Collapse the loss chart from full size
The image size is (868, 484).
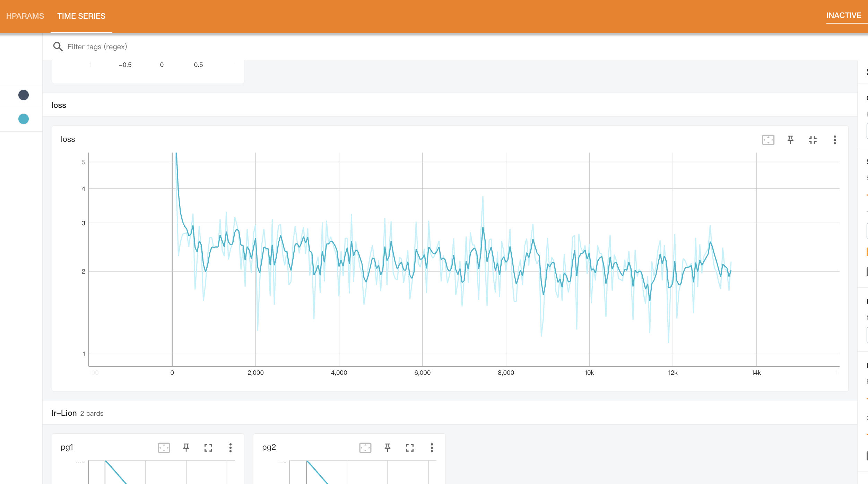pyautogui.click(x=813, y=140)
